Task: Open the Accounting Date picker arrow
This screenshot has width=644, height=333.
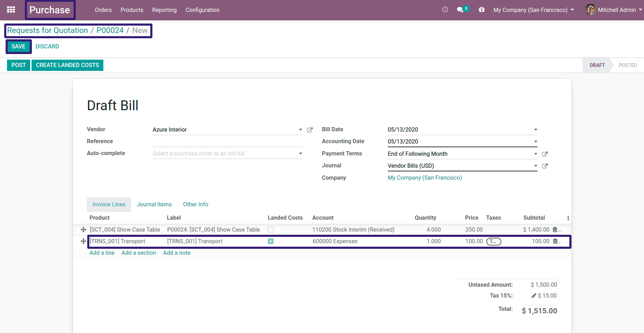Action: pyautogui.click(x=535, y=142)
